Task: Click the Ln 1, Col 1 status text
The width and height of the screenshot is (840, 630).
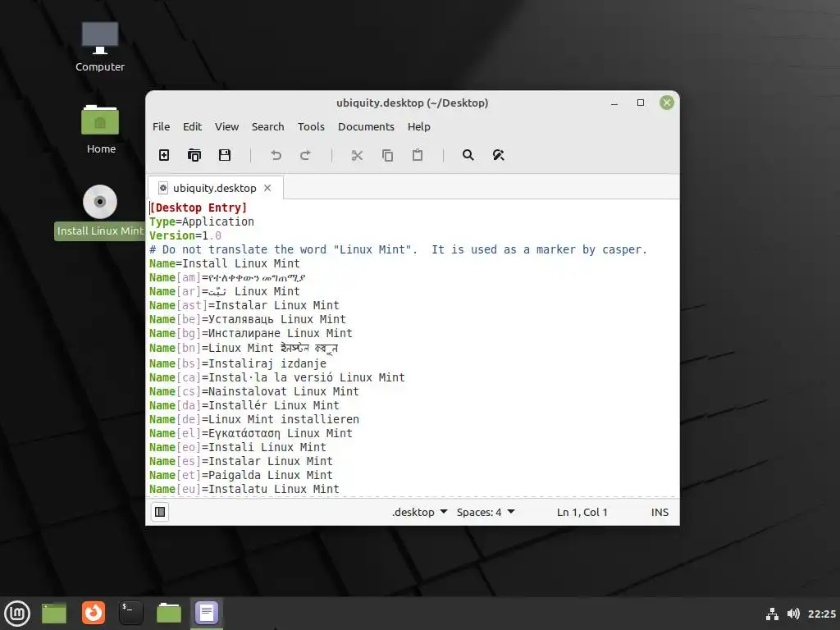Action: click(582, 512)
